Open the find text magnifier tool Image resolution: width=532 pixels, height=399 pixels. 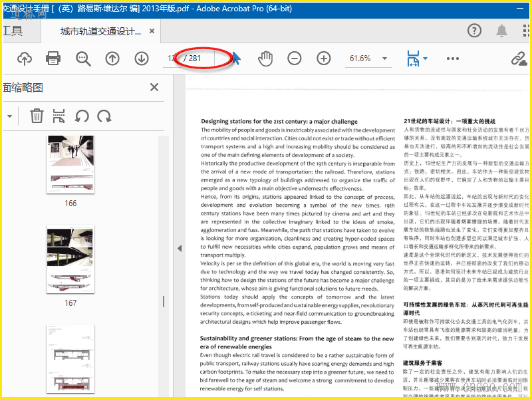click(x=83, y=59)
